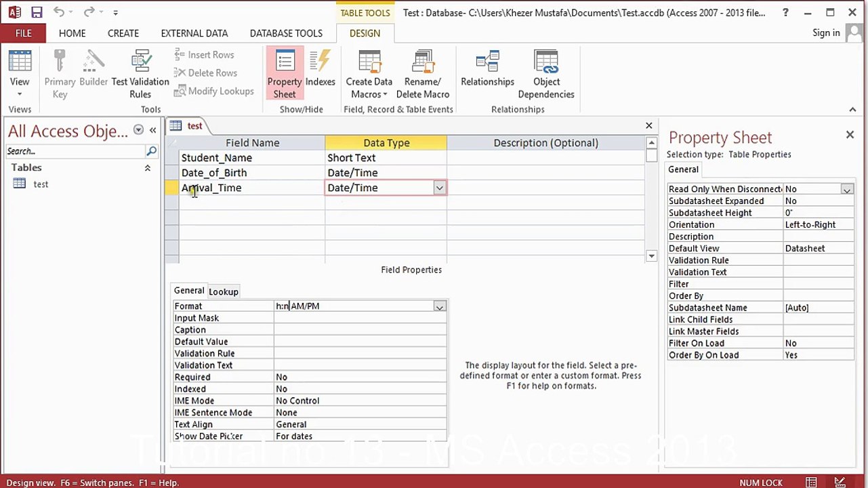Click Insert Rows in the Tools group
This screenshot has height=488, width=868.
pos(204,55)
